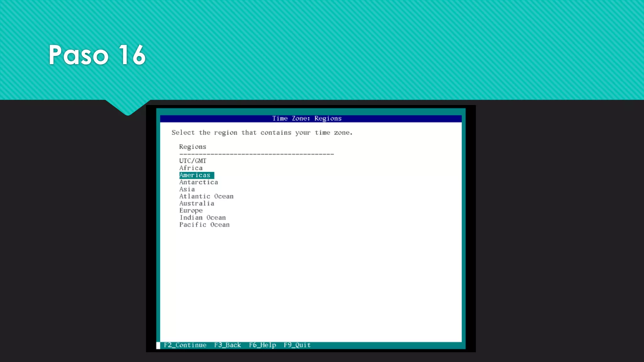The image size is (644, 362).
Task: Click the white cursor block at bottom left
Action: 158,345
